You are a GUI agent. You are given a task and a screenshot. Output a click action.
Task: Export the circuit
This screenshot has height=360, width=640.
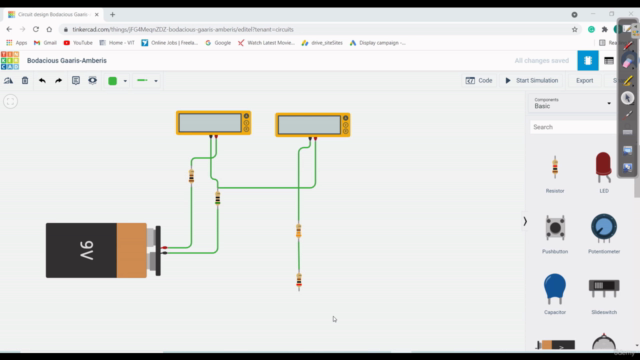[x=584, y=80]
